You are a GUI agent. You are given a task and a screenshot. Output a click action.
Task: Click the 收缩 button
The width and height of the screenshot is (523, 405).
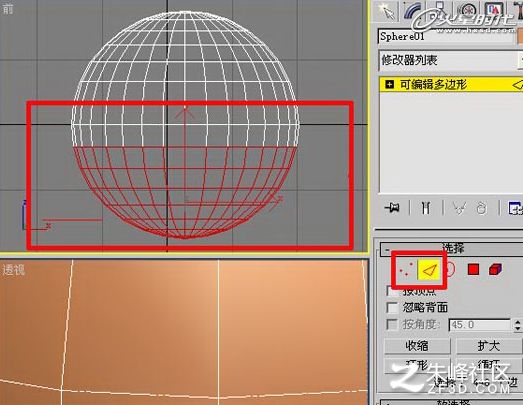(x=417, y=346)
